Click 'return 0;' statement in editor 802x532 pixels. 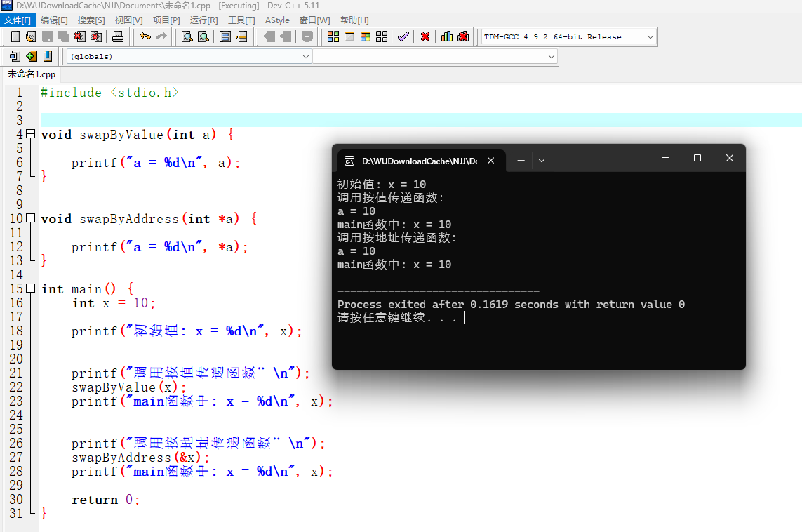tap(105, 500)
